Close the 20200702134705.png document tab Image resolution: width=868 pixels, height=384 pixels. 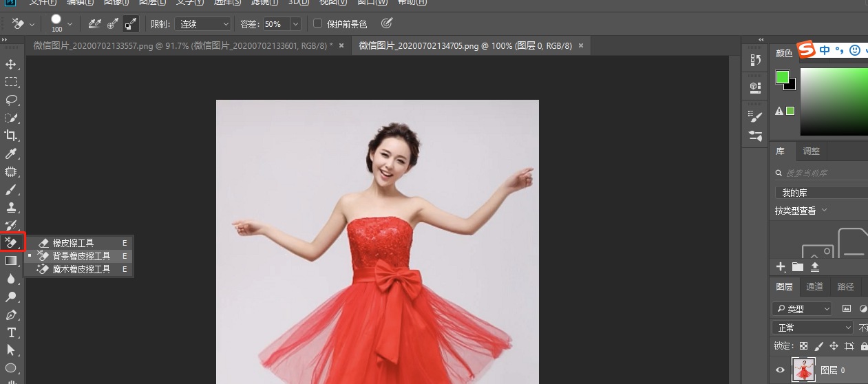(x=581, y=45)
